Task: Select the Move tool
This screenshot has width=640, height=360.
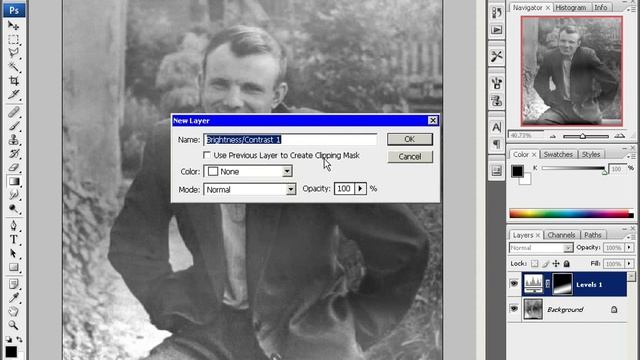Action: coord(13,26)
